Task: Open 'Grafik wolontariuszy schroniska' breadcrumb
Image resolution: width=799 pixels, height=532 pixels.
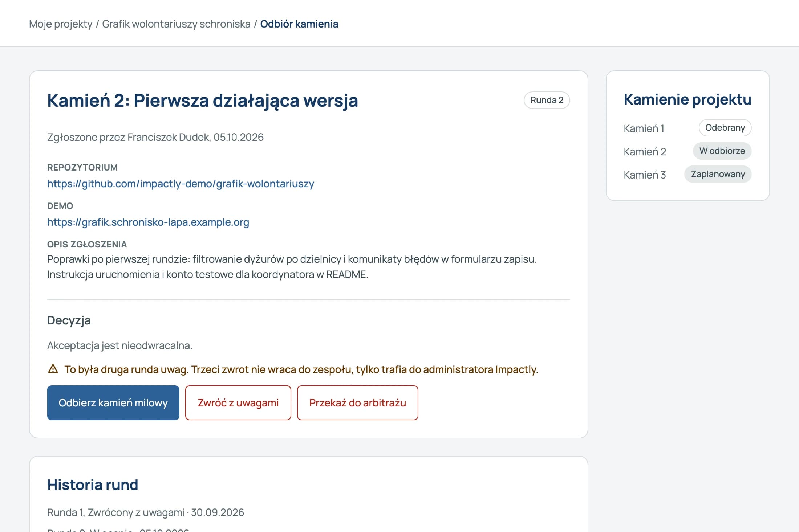Action: 176,24
